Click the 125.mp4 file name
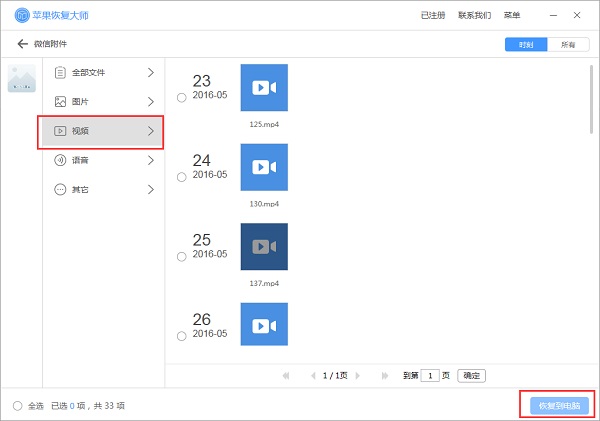 click(x=264, y=124)
